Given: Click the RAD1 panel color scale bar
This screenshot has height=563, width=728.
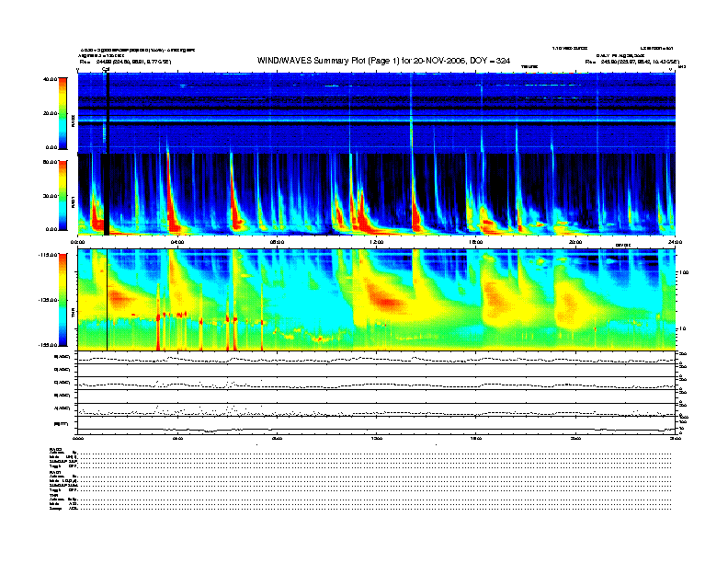Looking at the screenshot, I should click(x=63, y=196).
